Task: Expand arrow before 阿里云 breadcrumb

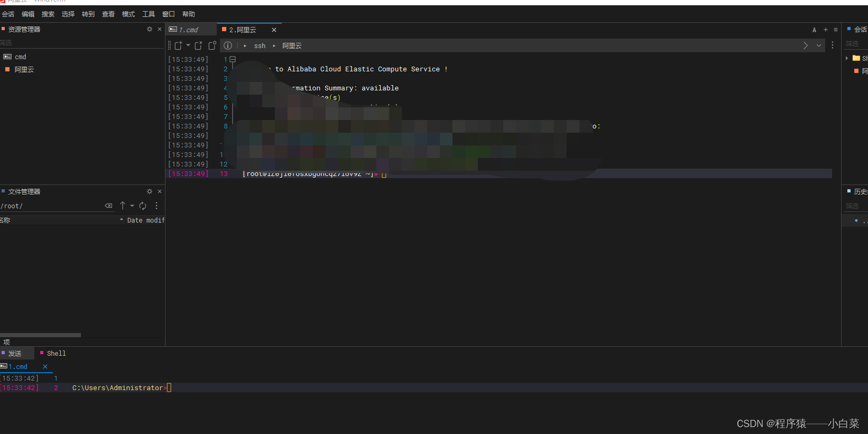Action: (x=274, y=46)
